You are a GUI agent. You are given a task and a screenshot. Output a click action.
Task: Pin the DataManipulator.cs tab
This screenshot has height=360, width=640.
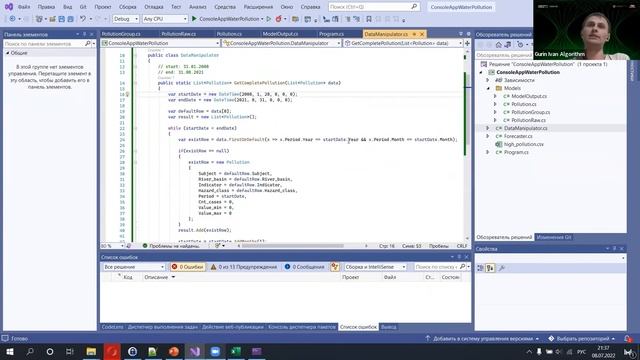[414, 34]
